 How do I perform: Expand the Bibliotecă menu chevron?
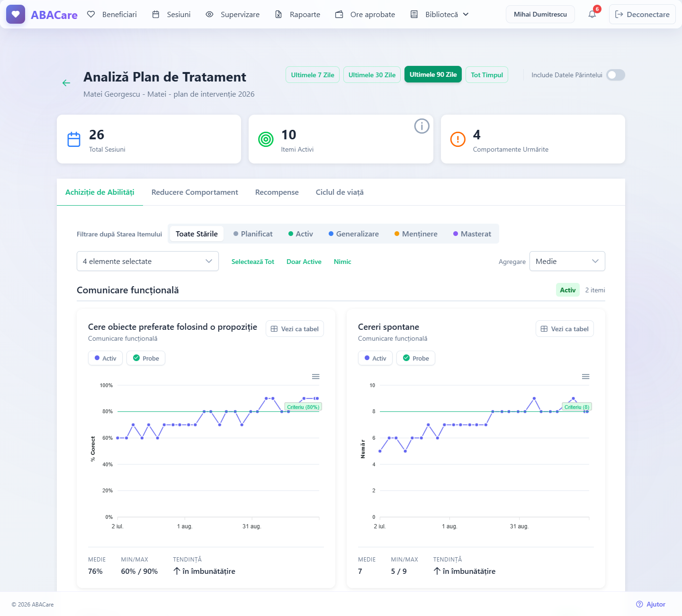(x=466, y=14)
